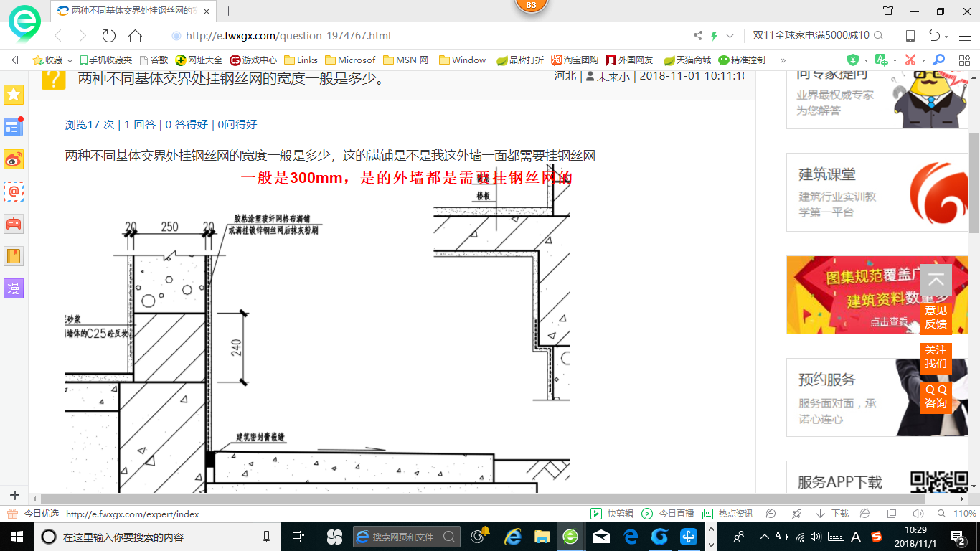Open the sidebar purple 漫 comics icon

(x=14, y=288)
